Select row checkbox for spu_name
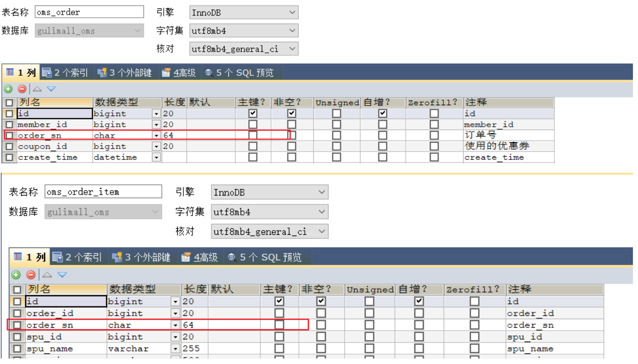Screen dimensions: 638x364 [x=17, y=349]
